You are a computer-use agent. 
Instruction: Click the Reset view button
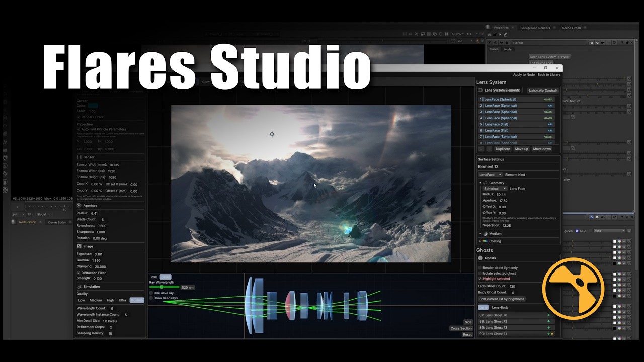tap(467, 334)
